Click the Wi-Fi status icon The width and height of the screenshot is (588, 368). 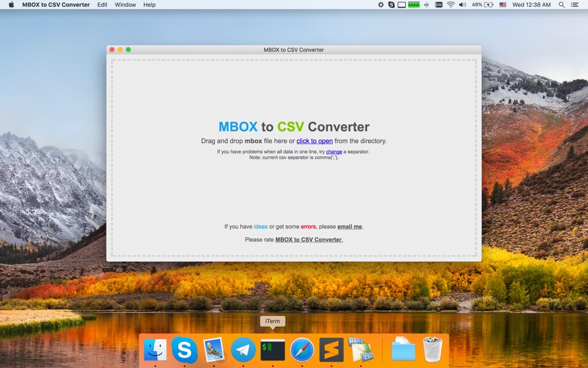click(x=451, y=4)
